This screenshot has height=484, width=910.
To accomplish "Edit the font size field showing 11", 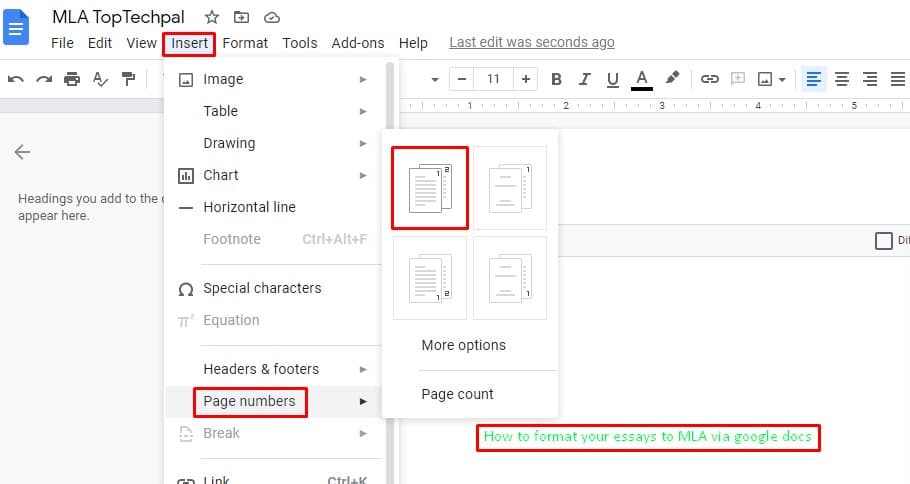I will point(493,79).
